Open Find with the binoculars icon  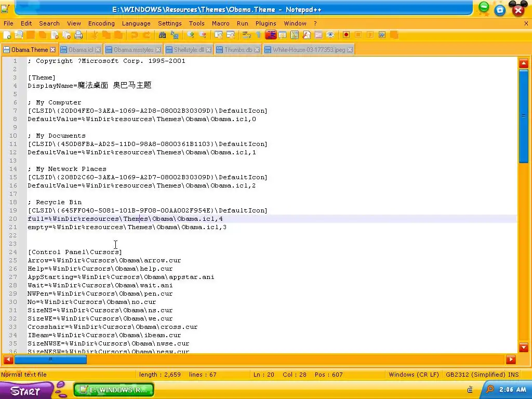tap(162, 35)
